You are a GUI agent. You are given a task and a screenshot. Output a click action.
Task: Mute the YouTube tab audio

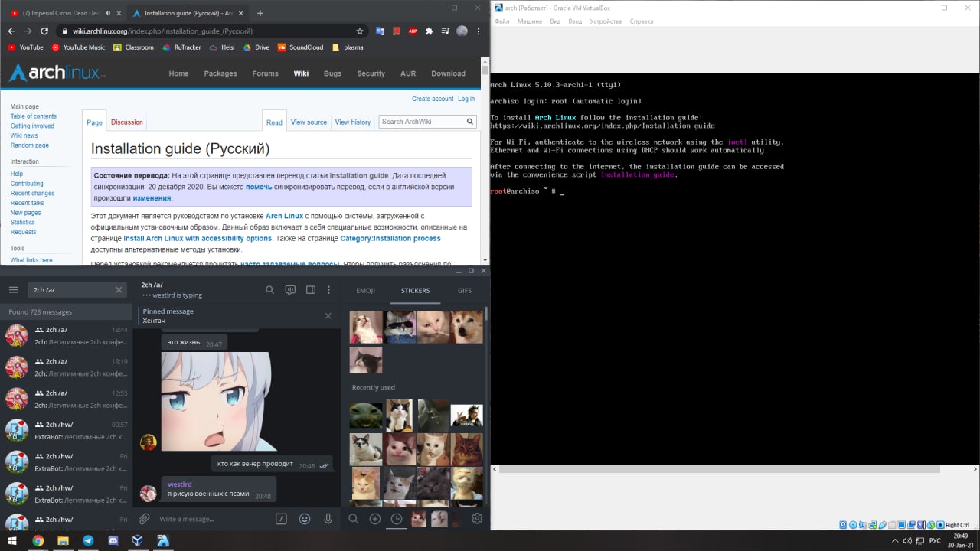(x=107, y=13)
